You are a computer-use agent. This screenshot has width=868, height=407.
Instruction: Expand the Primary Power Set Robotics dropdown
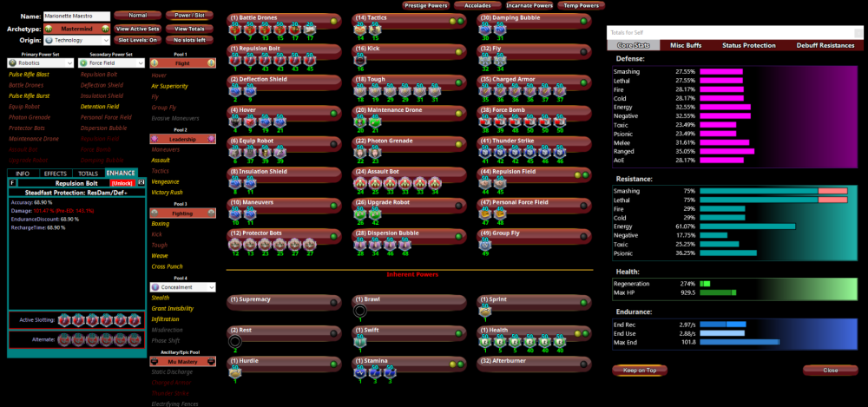[x=39, y=63]
